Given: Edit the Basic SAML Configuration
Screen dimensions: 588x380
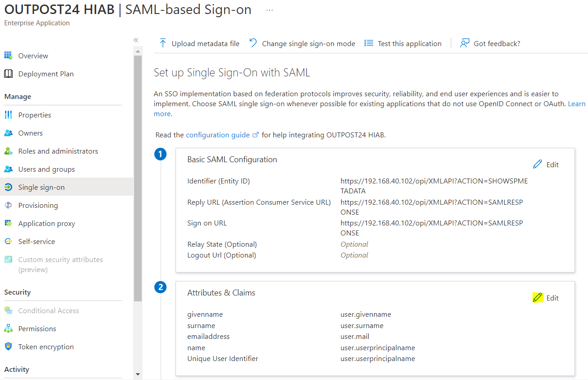Looking at the screenshot, I should tap(546, 164).
